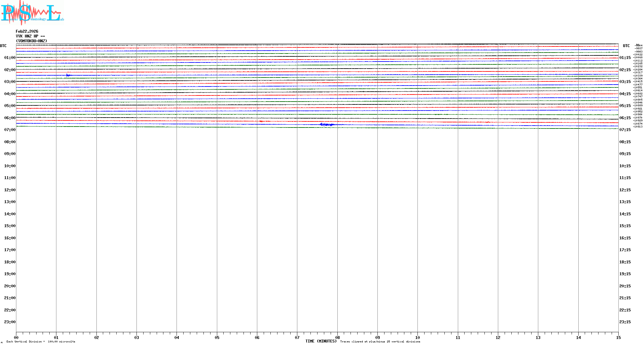Click the TIME (MINUTES) axis title
Viewport: 644px width, 346px height.
pyautogui.click(x=321, y=341)
